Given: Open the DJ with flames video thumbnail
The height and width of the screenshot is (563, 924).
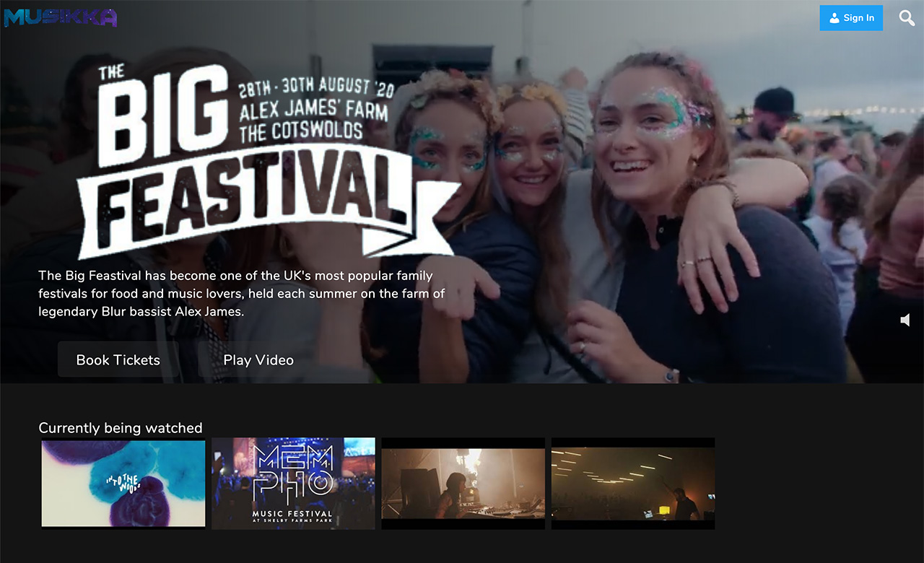Looking at the screenshot, I should pos(463,484).
